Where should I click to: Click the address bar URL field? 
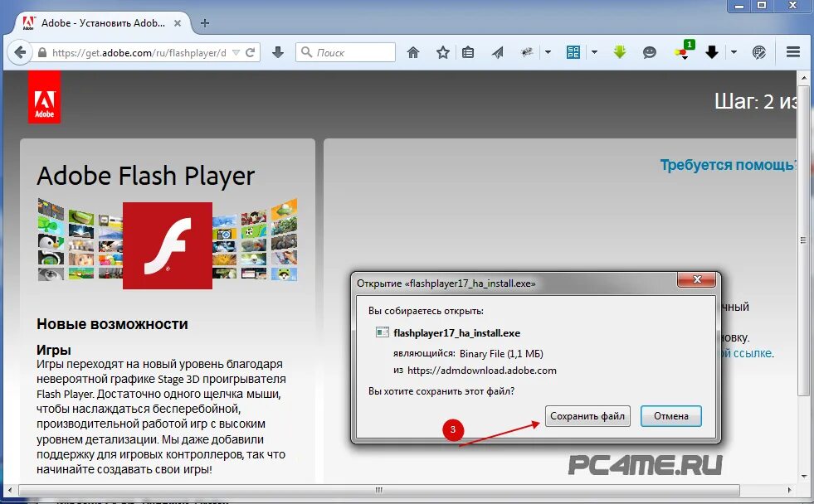(x=139, y=53)
